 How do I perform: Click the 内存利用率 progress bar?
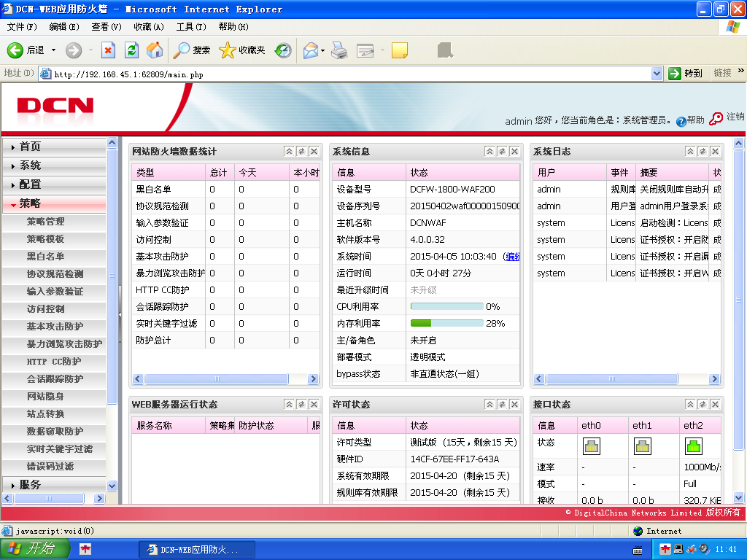(x=447, y=323)
